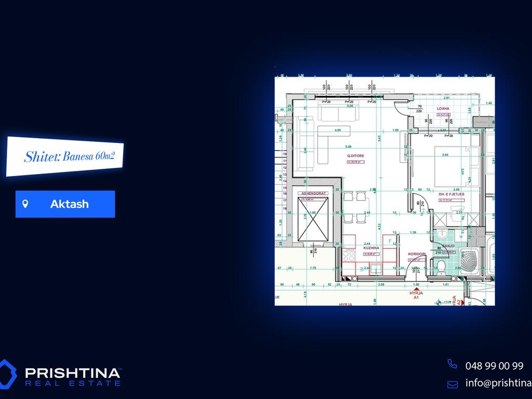Click the info@prishtina email address
This screenshot has height=399, width=532.
[498, 383]
